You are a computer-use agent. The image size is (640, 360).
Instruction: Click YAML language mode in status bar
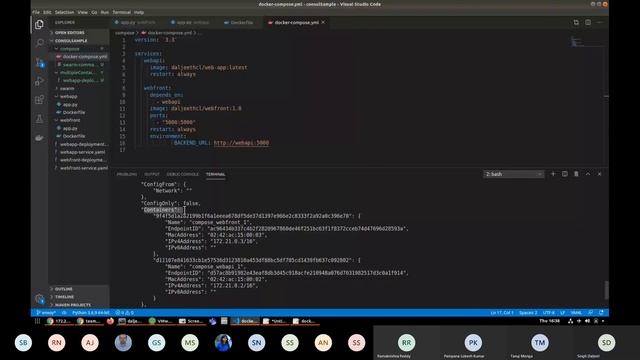pyautogui.click(x=576, y=313)
